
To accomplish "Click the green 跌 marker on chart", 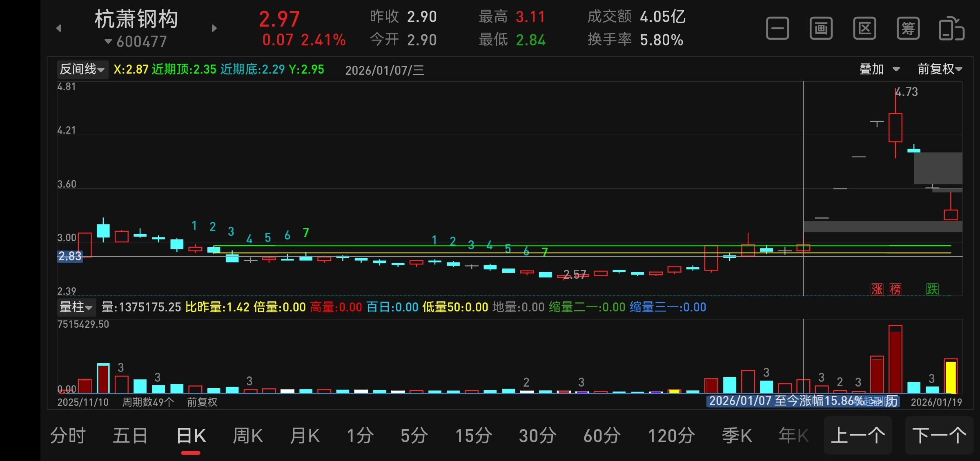I will (932, 289).
